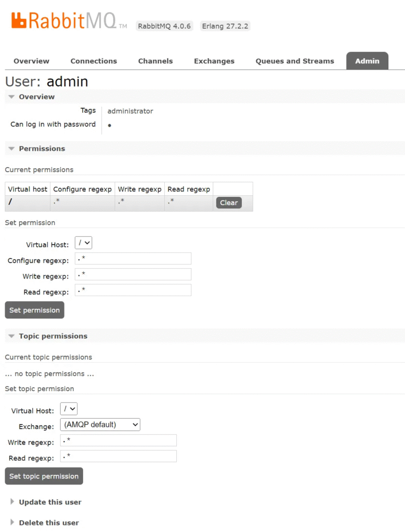Click '... no topic permissions ...' text
This screenshot has width=405, height=532.
[49, 374]
